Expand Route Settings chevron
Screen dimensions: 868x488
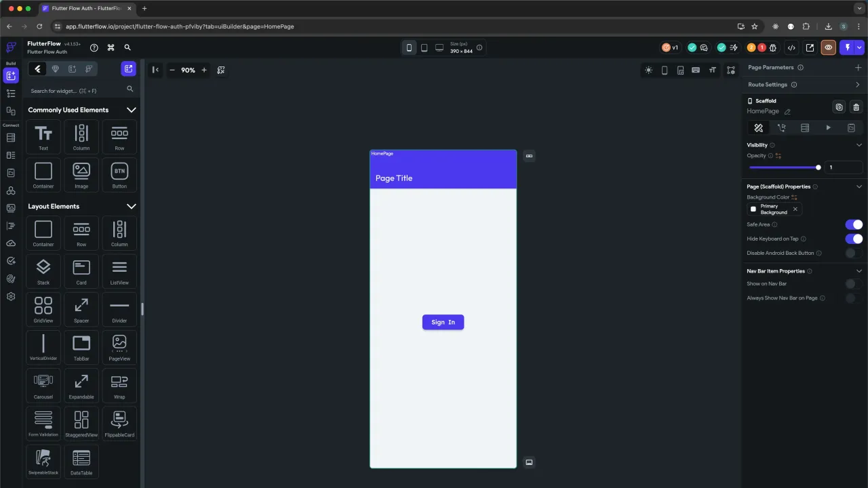click(858, 85)
